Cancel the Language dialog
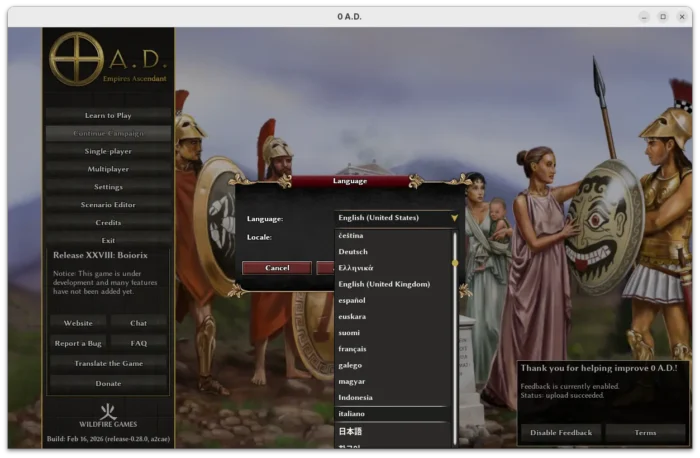The height and width of the screenshot is (458, 700). (277, 268)
